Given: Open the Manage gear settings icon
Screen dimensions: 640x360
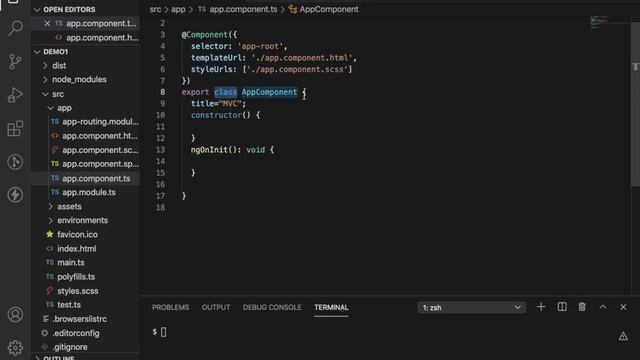Looking at the screenshot, I should pos(15,348).
